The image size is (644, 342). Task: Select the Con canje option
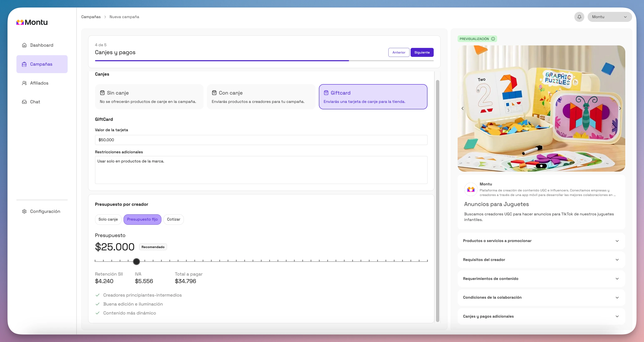point(261,97)
